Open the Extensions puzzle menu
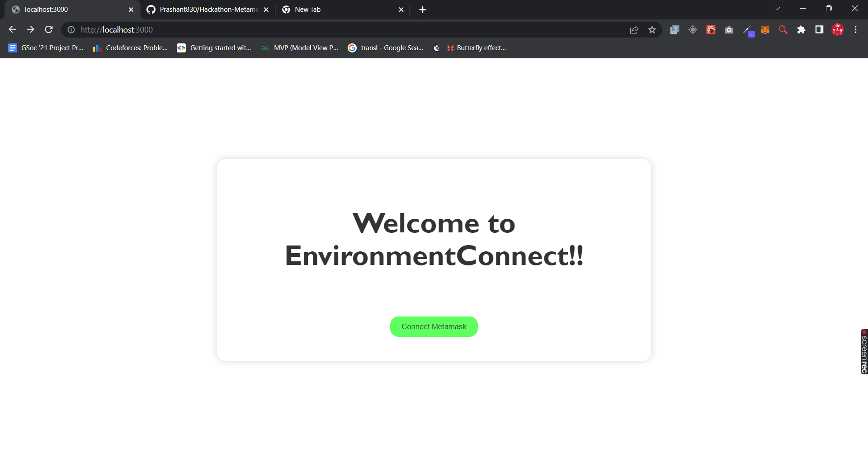868x458 pixels. tap(801, 29)
